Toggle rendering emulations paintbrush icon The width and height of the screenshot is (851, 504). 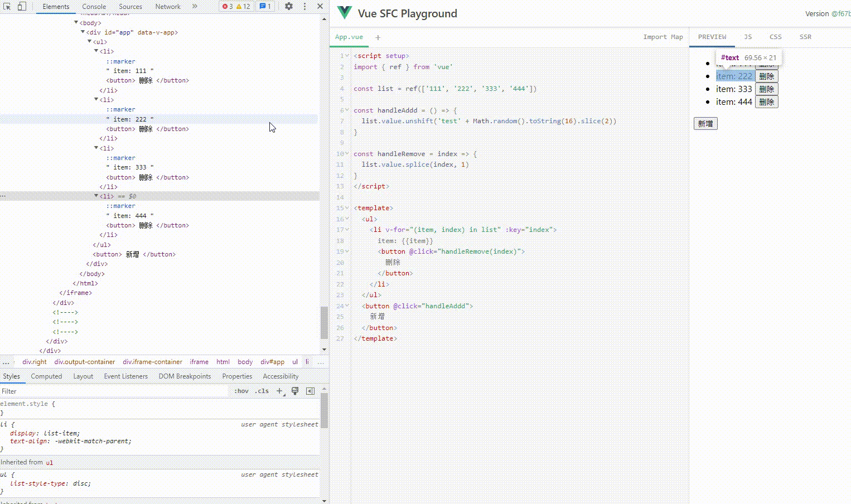tap(295, 391)
